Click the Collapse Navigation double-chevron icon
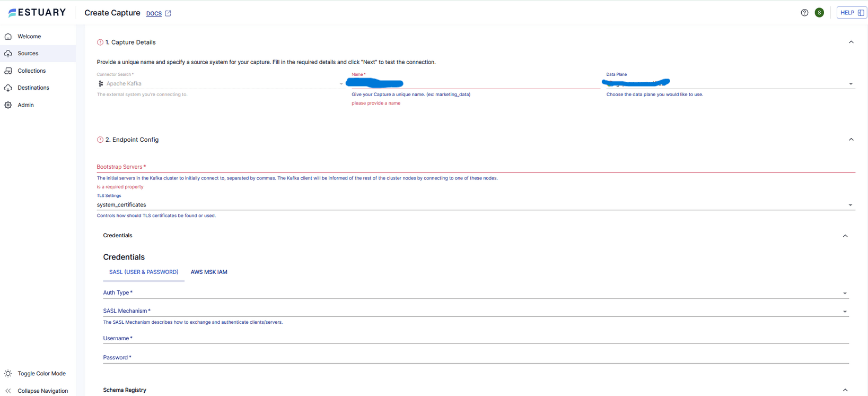This screenshot has height=396, width=868. pyautogui.click(x=8, y=391)
